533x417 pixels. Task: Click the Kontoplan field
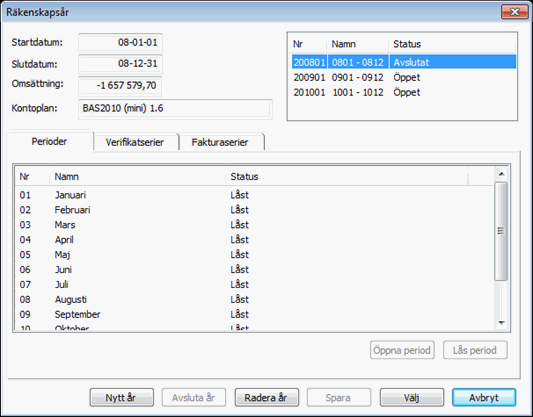175,109
